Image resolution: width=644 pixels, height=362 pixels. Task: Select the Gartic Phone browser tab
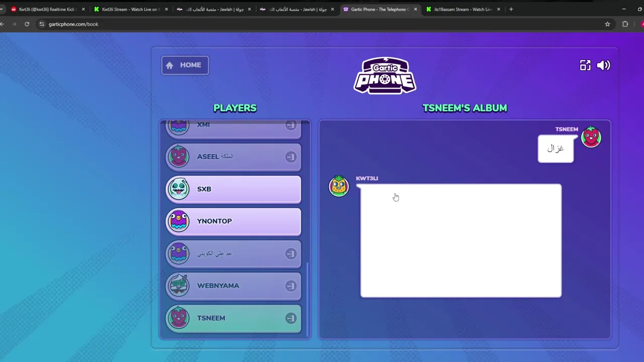(x=380, y=9)
